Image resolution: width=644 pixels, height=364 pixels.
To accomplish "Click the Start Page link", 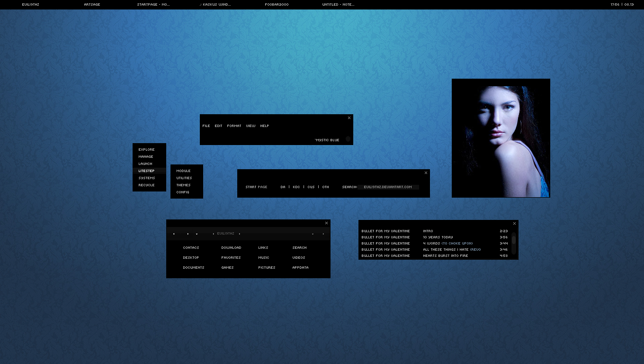I will pyautogui.click(x=256, y=187).
